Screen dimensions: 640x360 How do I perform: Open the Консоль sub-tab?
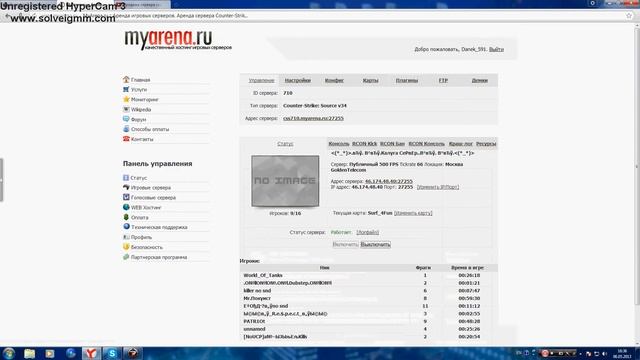339,144
